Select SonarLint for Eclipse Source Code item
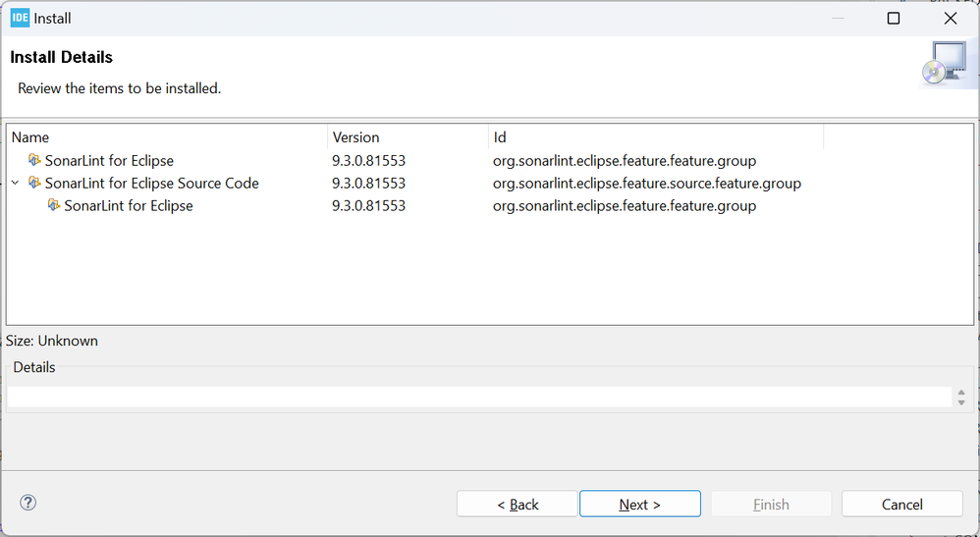The width and height of the screenshot is (980, 537). (151, 183)
